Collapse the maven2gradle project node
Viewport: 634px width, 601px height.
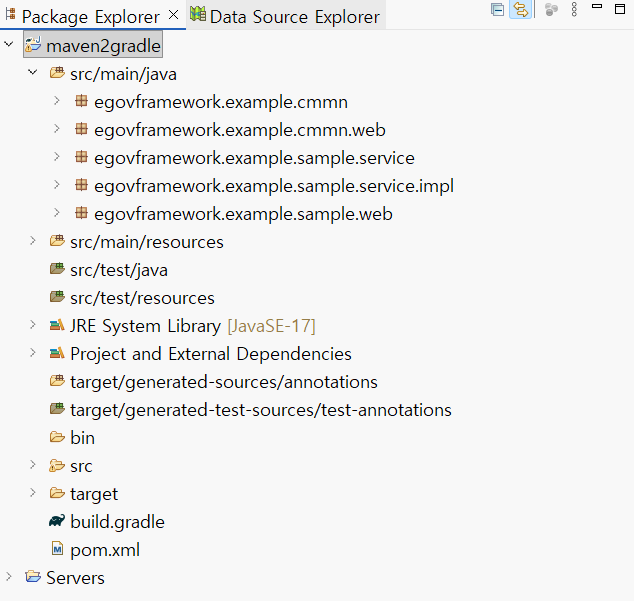click(10, 46)
